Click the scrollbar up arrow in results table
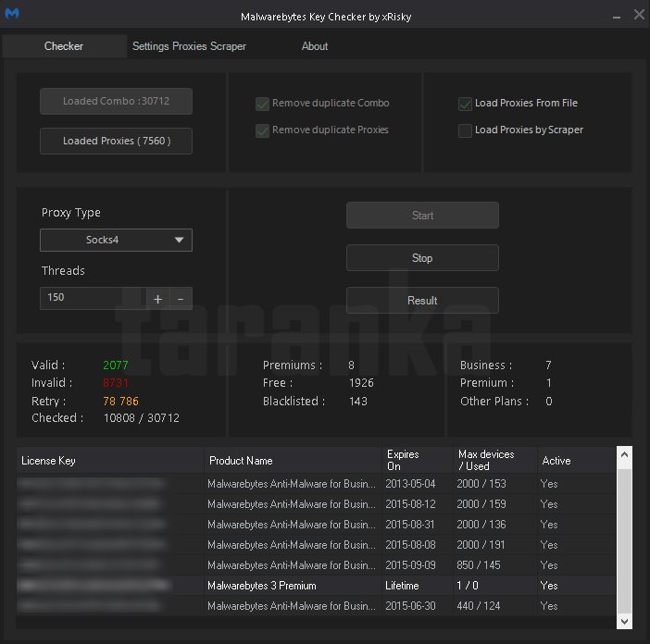The image size is (650, 644). point(624,454)
